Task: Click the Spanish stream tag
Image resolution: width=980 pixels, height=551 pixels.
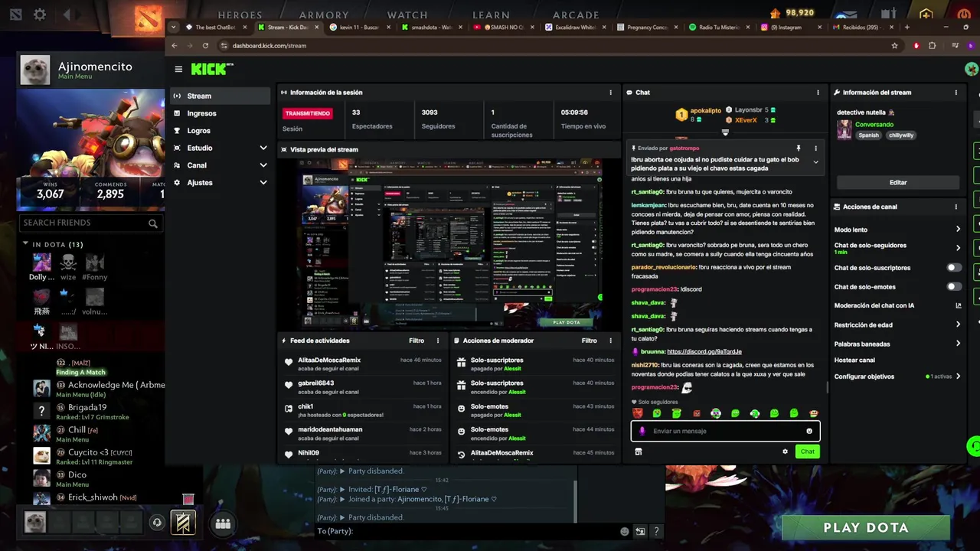Action: click(868, 135)
